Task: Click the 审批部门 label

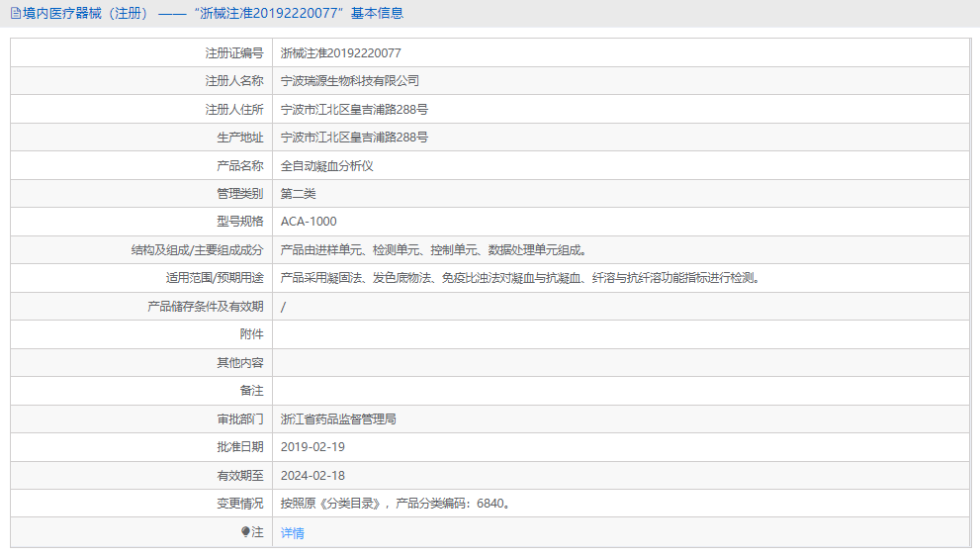Action: point(240,418)
